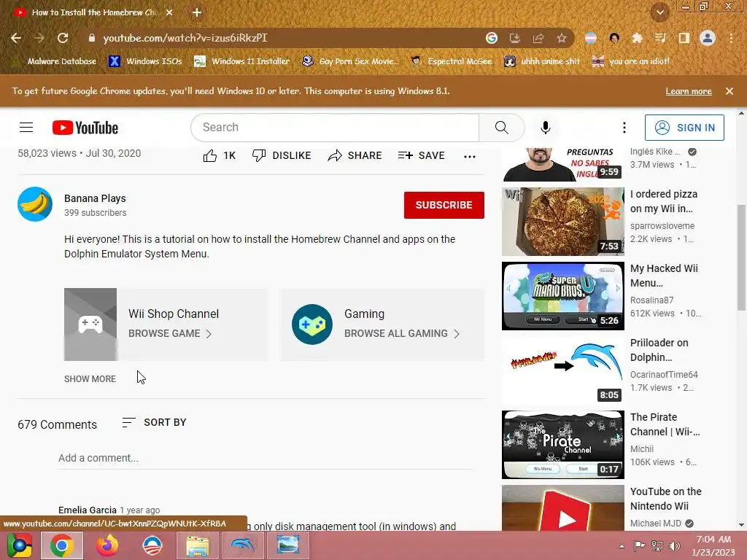This screenshot has width=747, height=560.
Task: Toggle the Chrome side panel icon
Action: (684, 38)
